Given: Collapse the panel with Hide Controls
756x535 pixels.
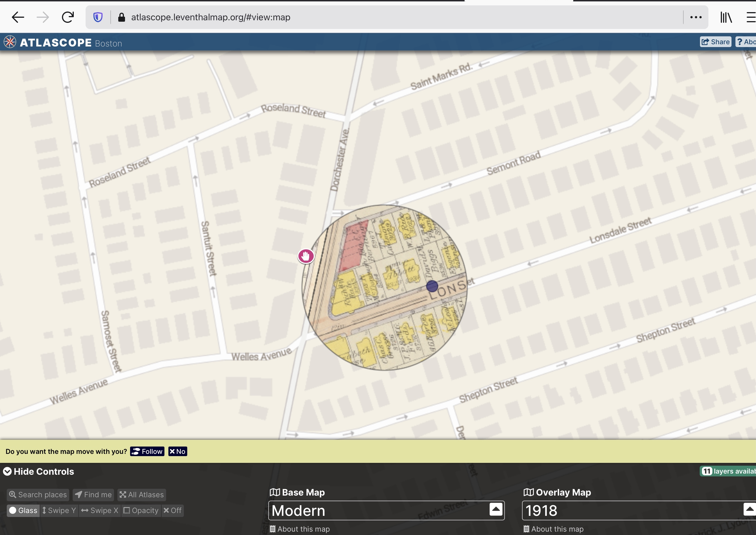Looking at the screenshot, I should (39, 471).
